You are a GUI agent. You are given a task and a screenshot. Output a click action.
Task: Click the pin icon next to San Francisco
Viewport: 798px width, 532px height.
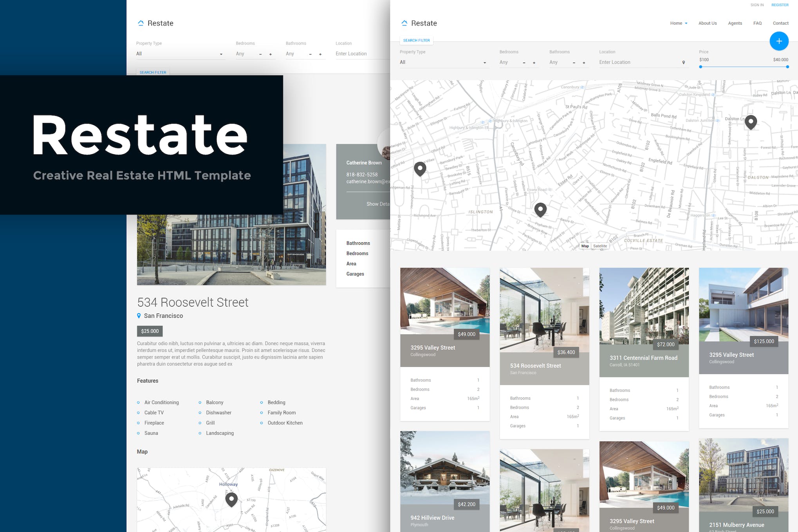139,316
